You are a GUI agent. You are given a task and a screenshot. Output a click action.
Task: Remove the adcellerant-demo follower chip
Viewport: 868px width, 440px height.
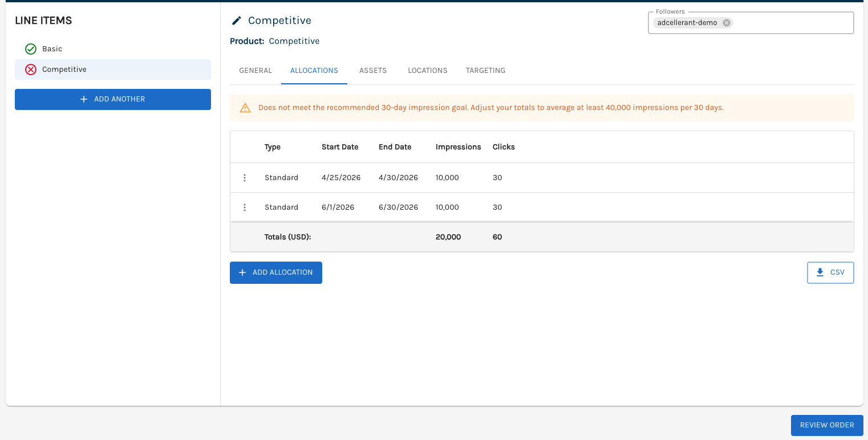[726, 23]
